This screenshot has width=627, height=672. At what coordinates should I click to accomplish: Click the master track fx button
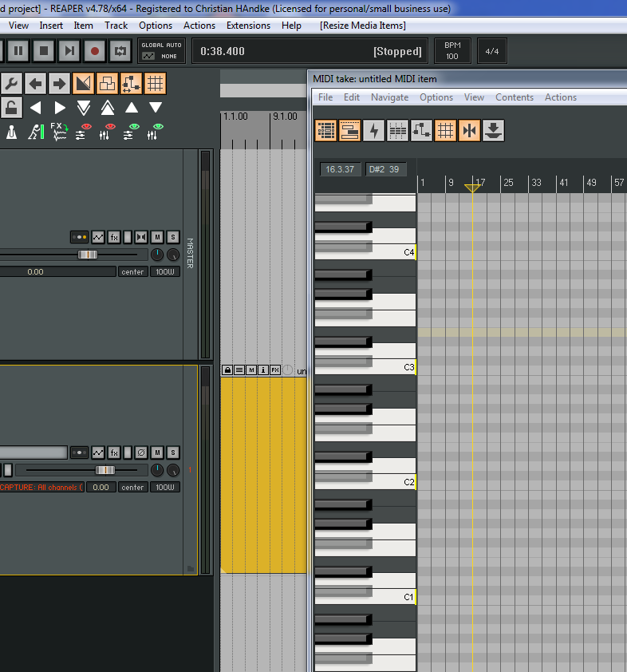[x=114, y=237]
